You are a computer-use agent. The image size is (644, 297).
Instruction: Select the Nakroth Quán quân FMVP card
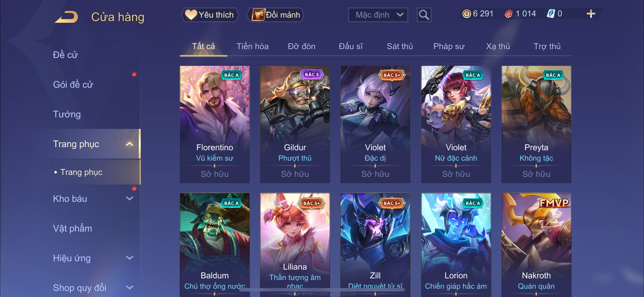click(536, 245)
